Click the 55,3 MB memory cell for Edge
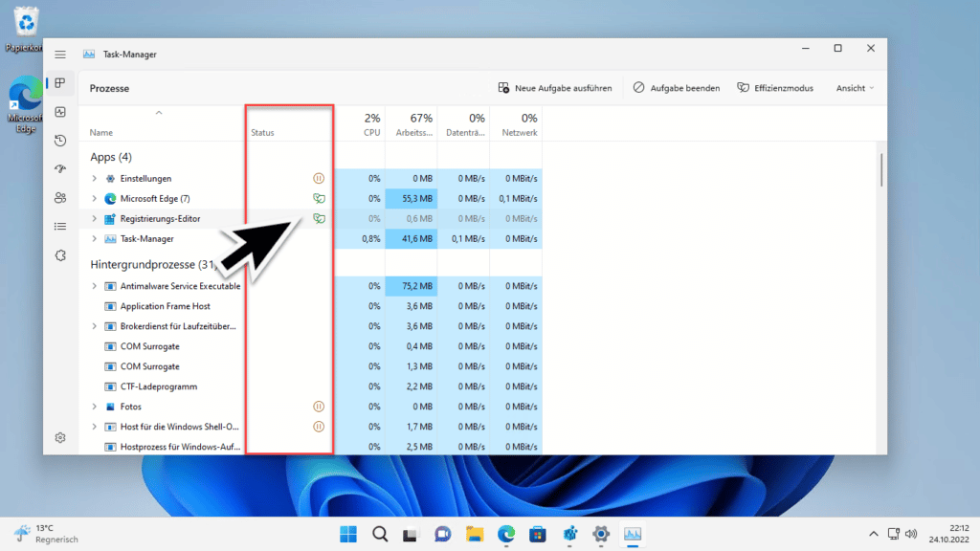 (x=412, y=199)
